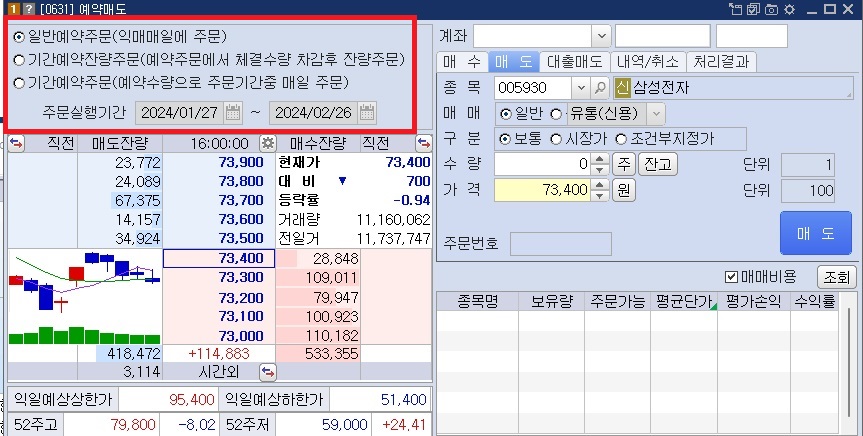863x436 pixels.
Task: Click the start date field 2024/01/27
Action: (x=179, y=113)
